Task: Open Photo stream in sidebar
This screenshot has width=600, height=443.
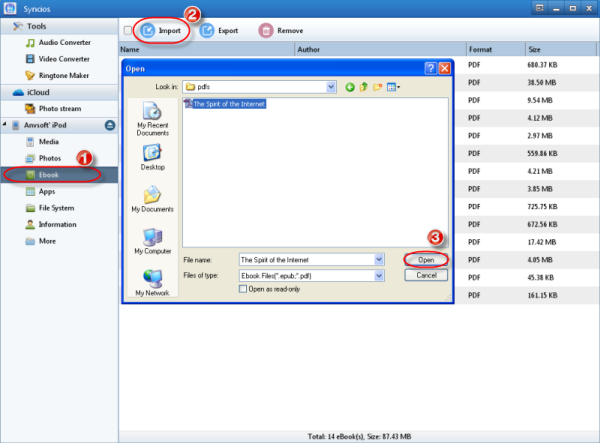Action: point(53,109)
